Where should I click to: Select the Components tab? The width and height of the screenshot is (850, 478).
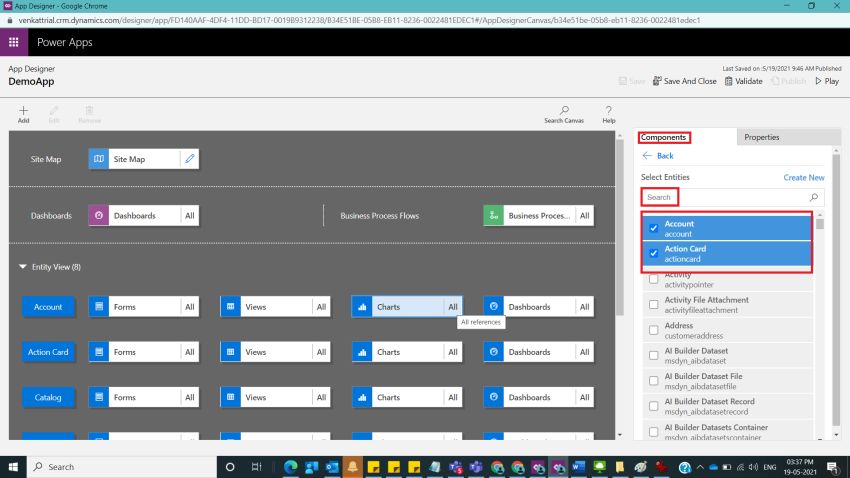coord(664,137)
